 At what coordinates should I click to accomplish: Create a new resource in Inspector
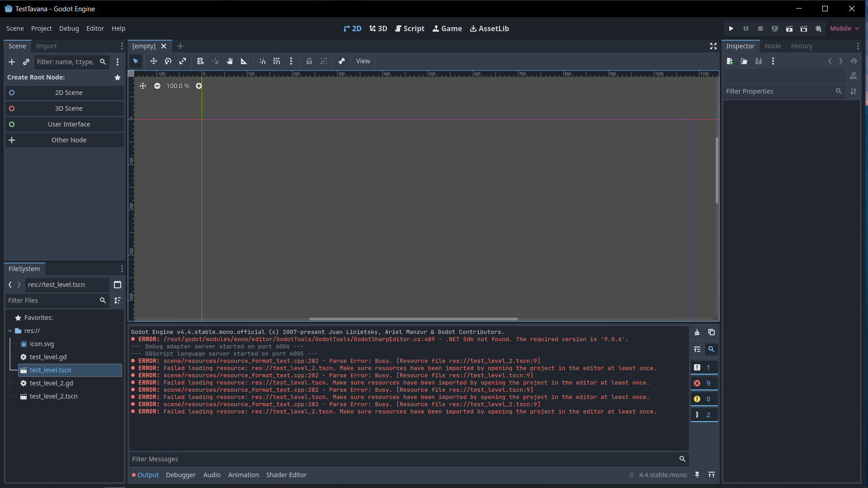730,61
